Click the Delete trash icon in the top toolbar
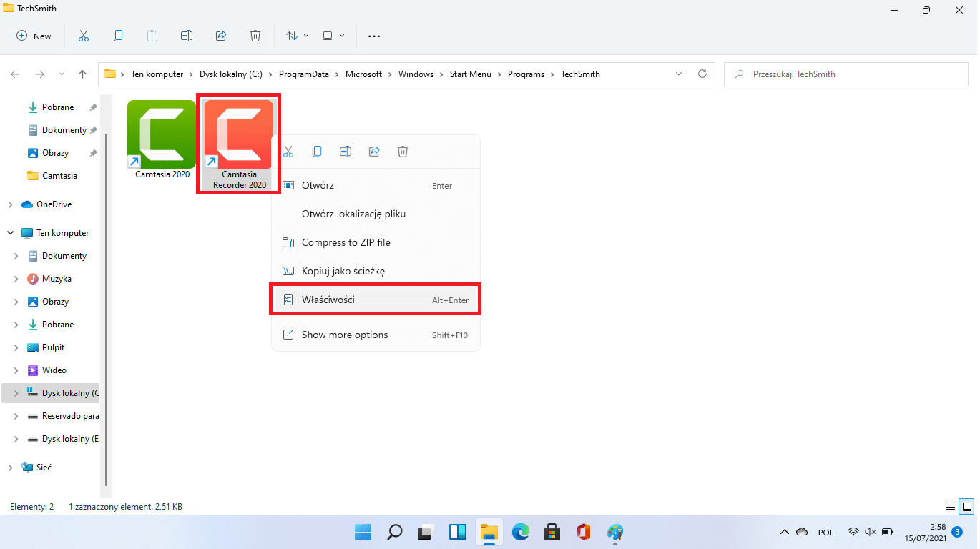The image size is (980, 549). (x=255, y=36)
